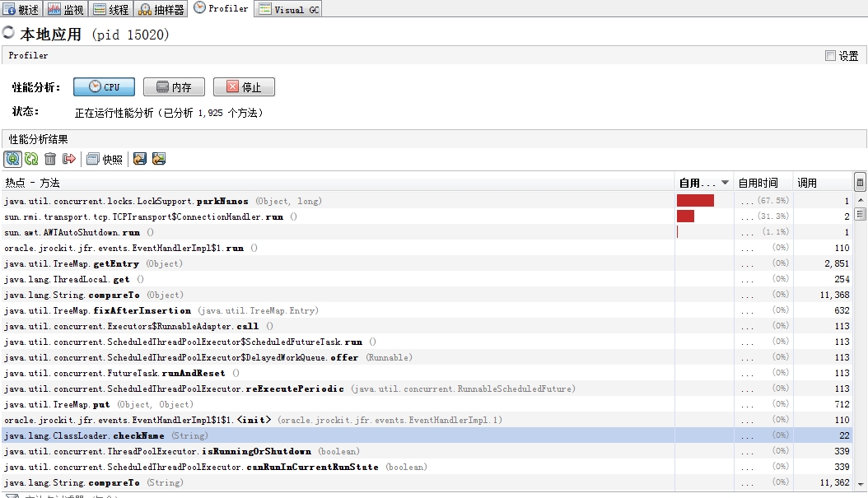The width and height of the screenshot is (868, 498).
Task: Select the isRunningOrShutdown method row
Action: (x=427, y=451)
